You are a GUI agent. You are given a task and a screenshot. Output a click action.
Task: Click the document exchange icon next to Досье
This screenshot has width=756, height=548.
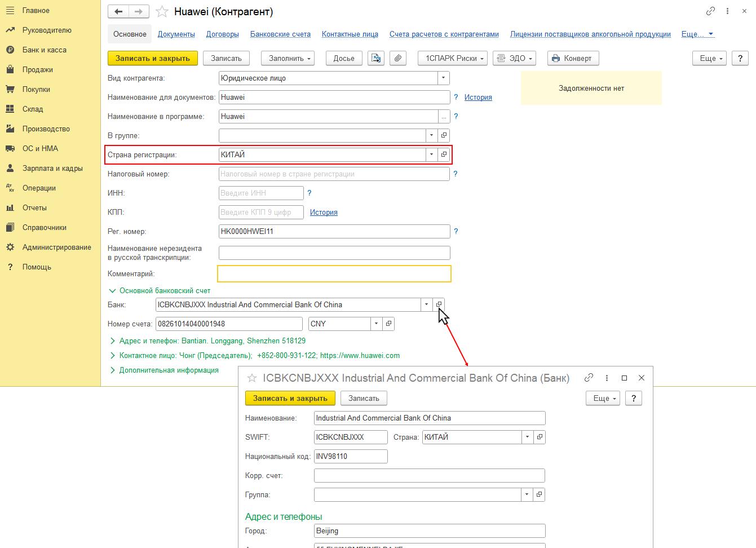(x=376, y=58)
